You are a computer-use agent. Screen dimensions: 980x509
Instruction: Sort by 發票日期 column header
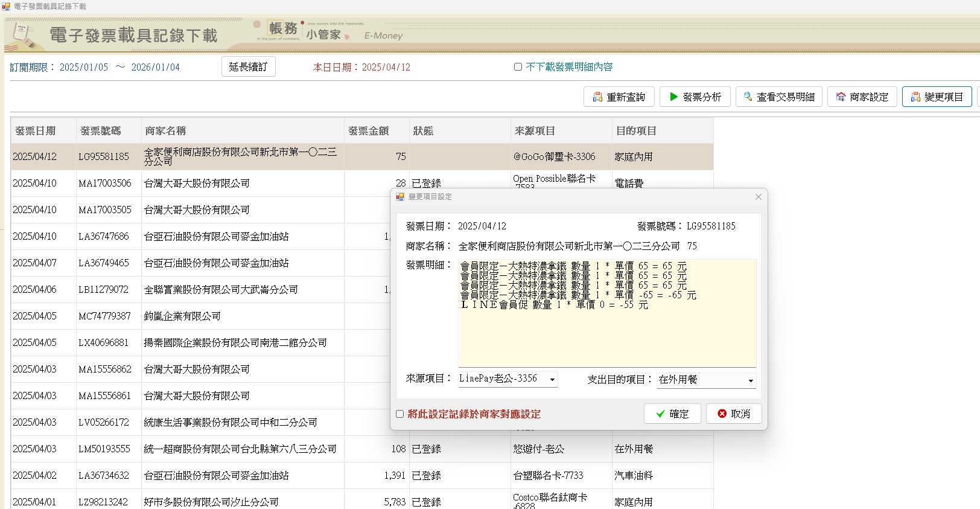(x=43, y=130)
